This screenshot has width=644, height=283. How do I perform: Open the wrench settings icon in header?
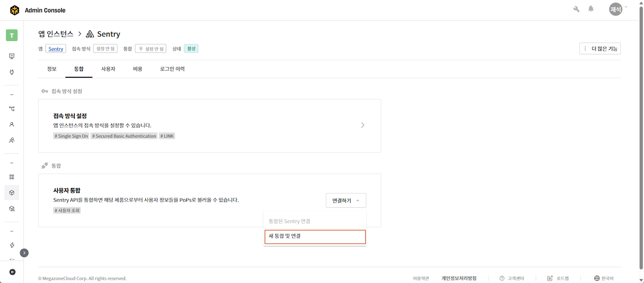click(576, 9)
